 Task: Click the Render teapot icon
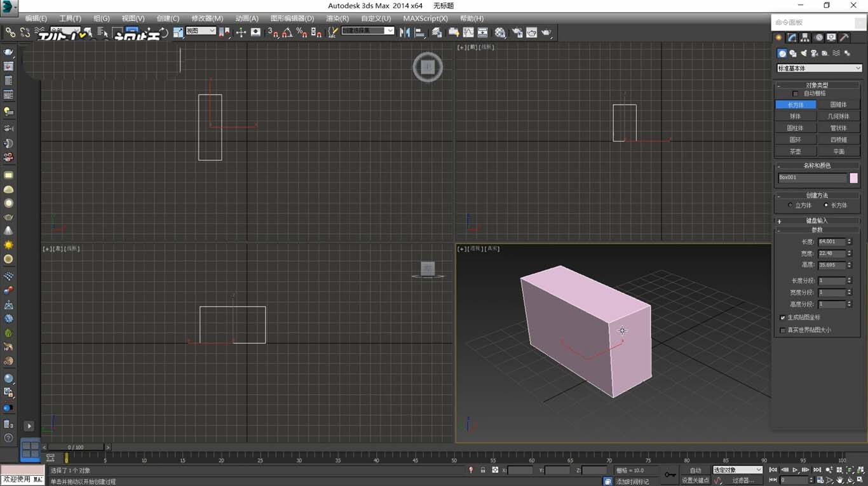[x=546, y=32]
